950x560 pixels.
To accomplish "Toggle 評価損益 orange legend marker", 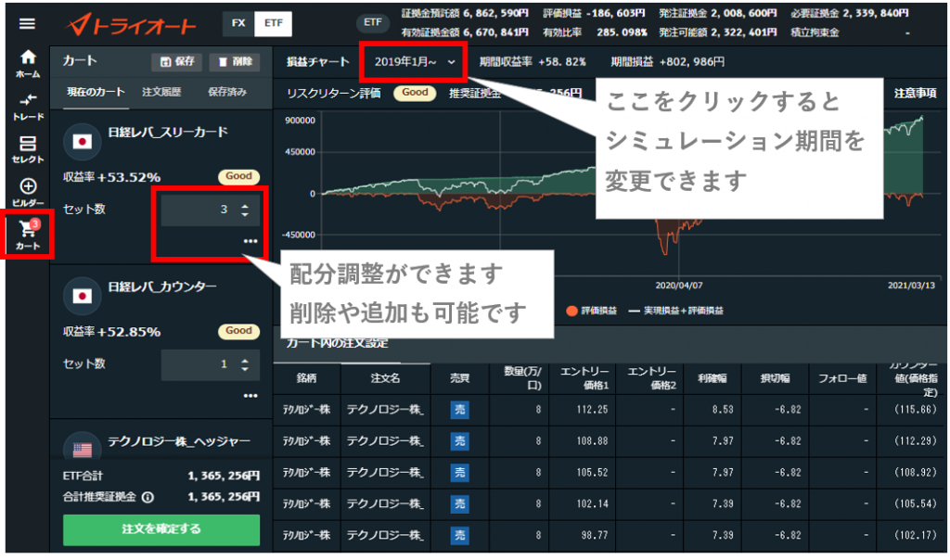I will [x=571, y=311].
